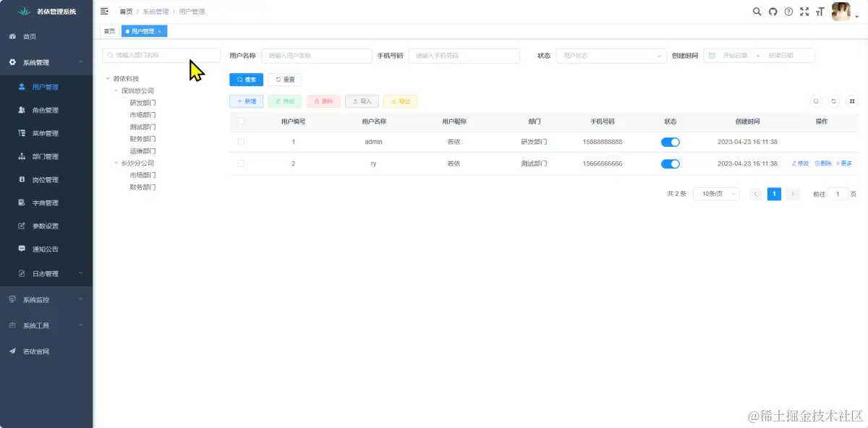Open 若依官网 link in sidebar
The width and height of the screenshot is (868, 428).
click(x=46, y=351)
